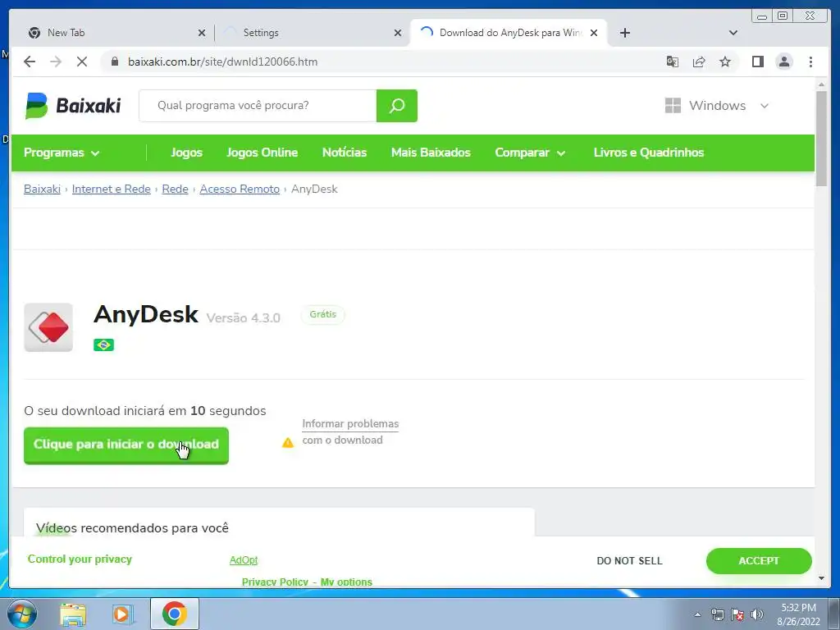Click 'Vídeos recomendados para você' heading
This screenshot has height=630, width=840.
point(132,527)
